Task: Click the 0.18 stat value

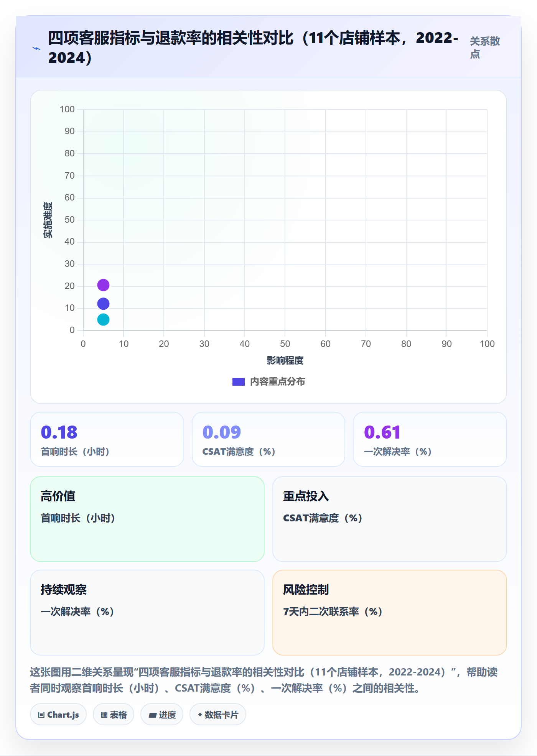Action: [x=59, y=432]
